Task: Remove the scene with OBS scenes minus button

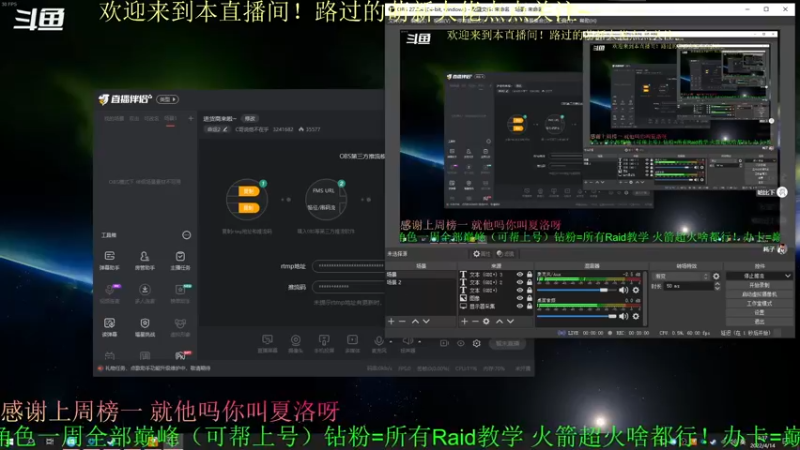Action: 402,321
